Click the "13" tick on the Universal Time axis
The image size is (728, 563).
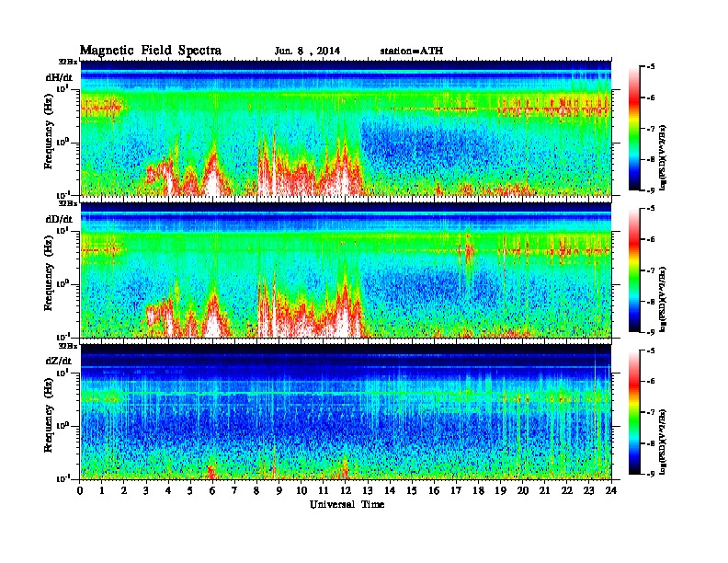pyautogui.click(x=368, y=490)
